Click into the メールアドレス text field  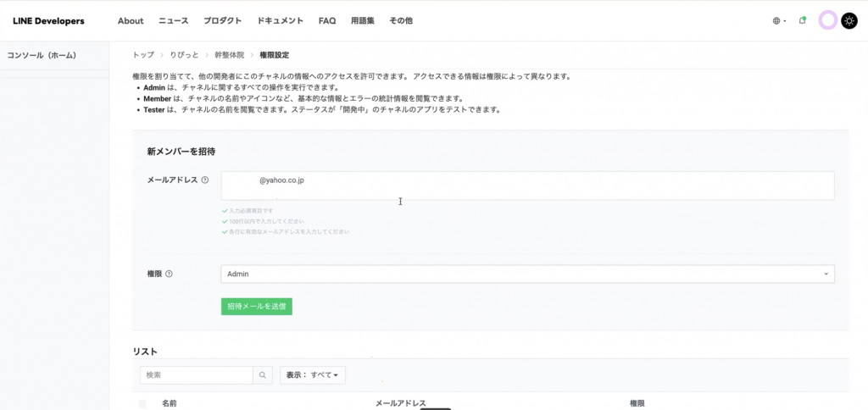tap(527, 186)
